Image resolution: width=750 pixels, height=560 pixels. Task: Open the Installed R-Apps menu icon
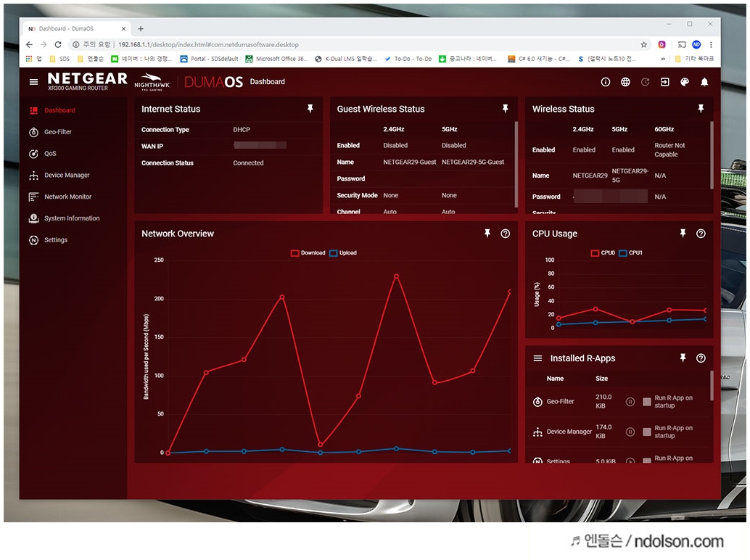pyautogui.click(x=537, y=358)
